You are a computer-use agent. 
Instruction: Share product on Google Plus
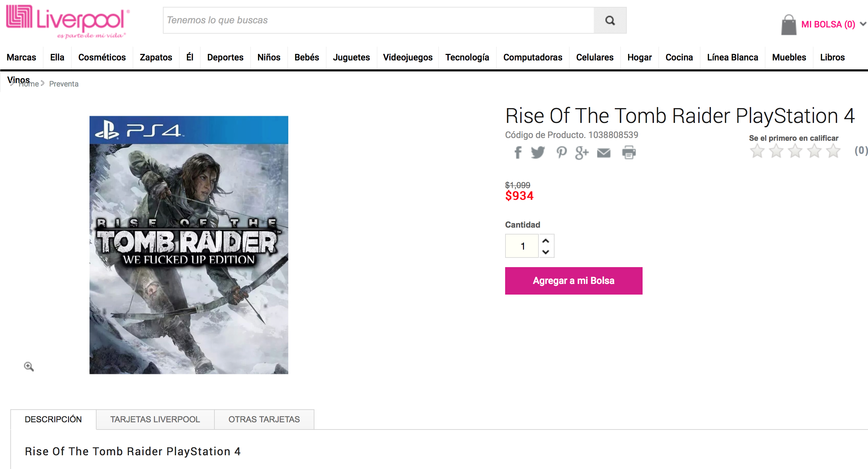point(582,153)
